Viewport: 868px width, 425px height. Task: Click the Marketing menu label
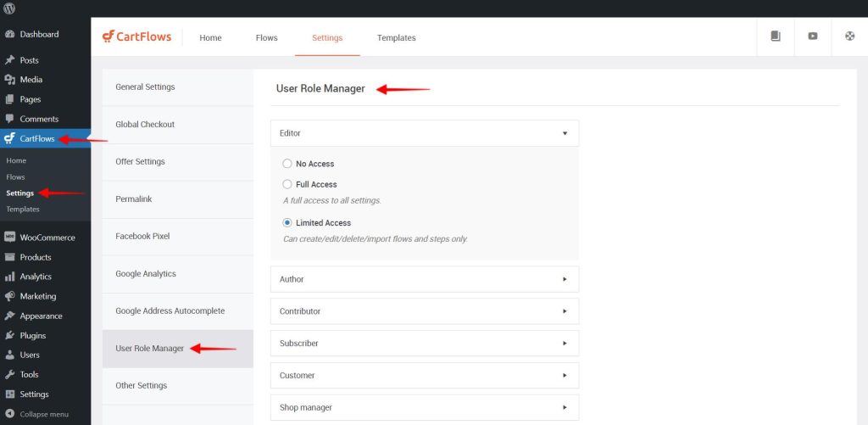(x=38, y=296)
